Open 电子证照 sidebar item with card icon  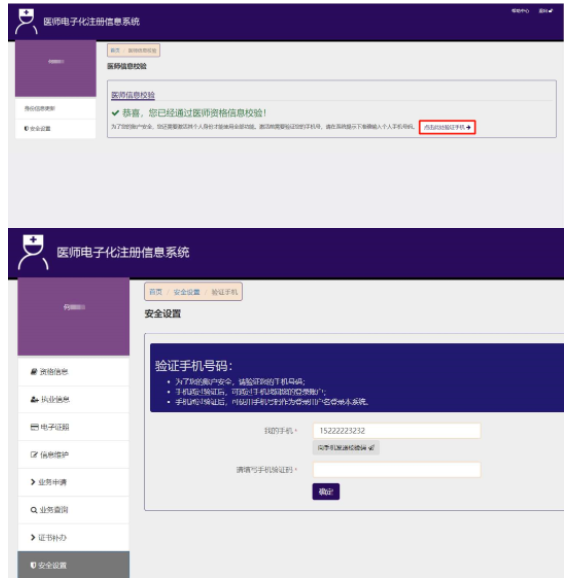pos(73,427)
